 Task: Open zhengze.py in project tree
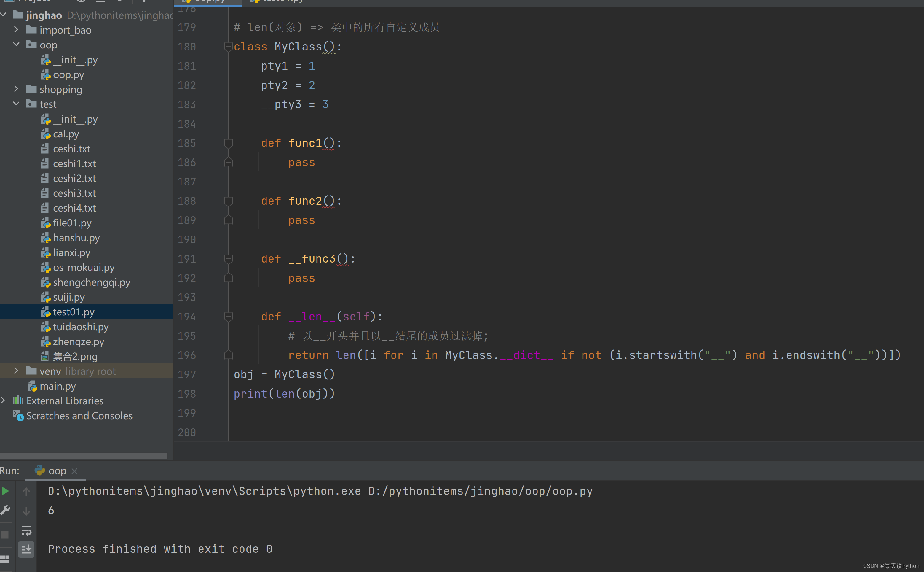pos(79,341)
